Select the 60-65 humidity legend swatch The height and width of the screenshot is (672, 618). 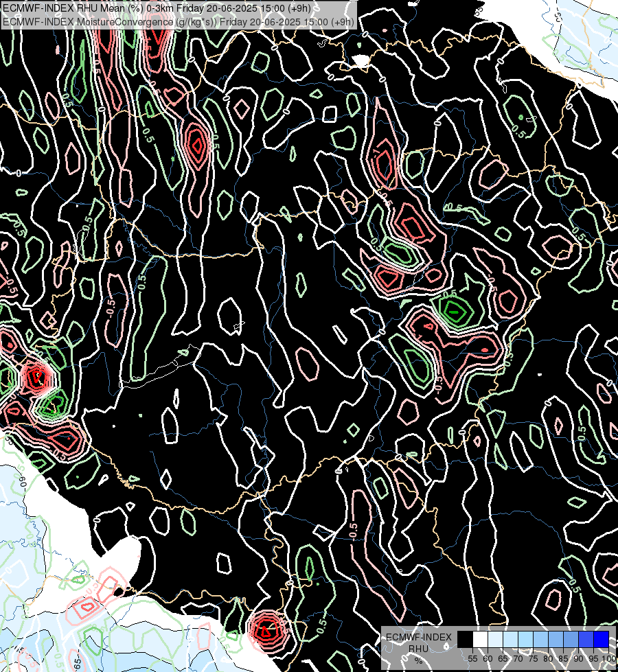coord(495,640)
